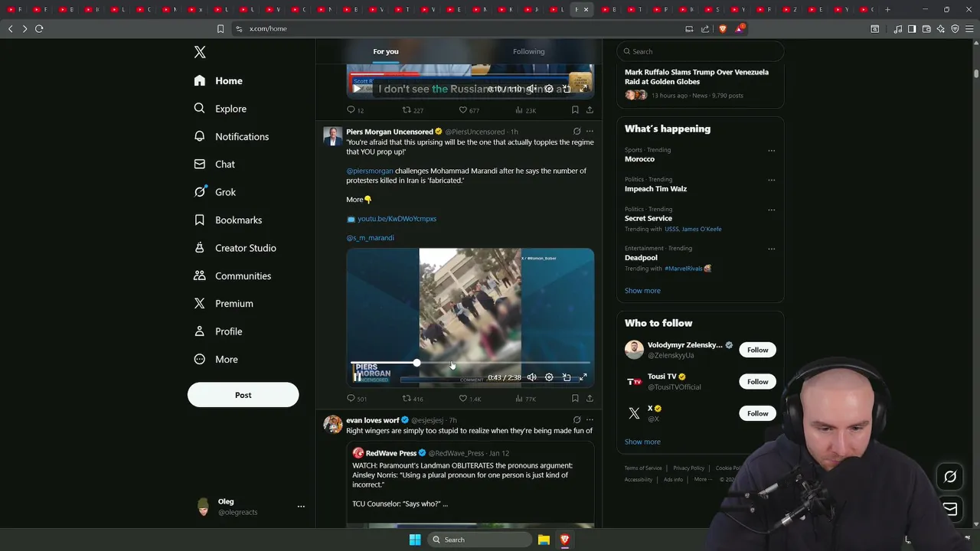Open Chat in the X sidebar
Viewport: 980px width, 551px height.
click(214, 165)
